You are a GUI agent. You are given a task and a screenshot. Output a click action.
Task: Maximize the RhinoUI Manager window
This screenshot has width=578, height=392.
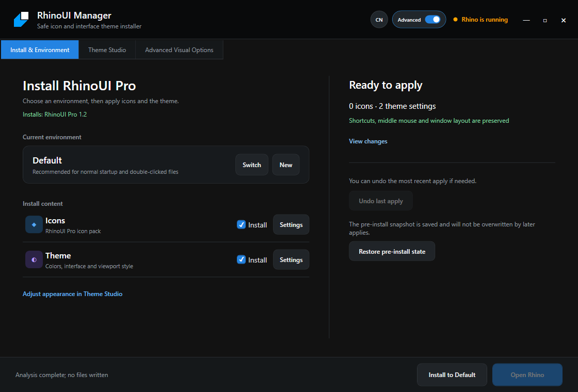pyautogui.click(x=545, y=20)
